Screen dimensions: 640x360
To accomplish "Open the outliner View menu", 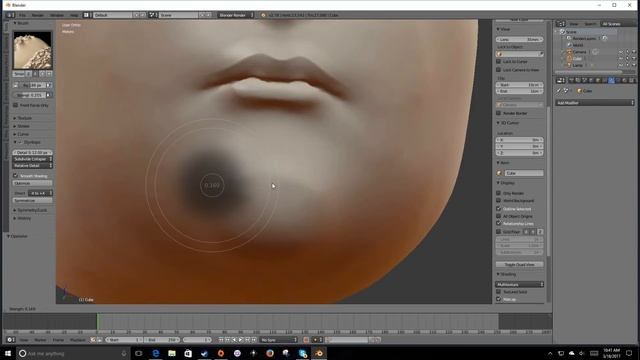I will coord(574,24).
